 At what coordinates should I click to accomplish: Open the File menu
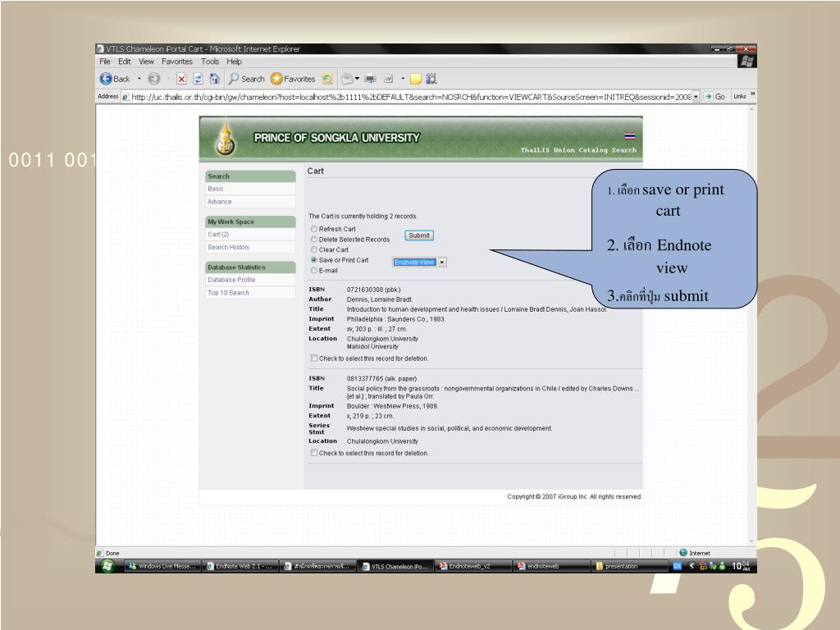coord(104,62)
